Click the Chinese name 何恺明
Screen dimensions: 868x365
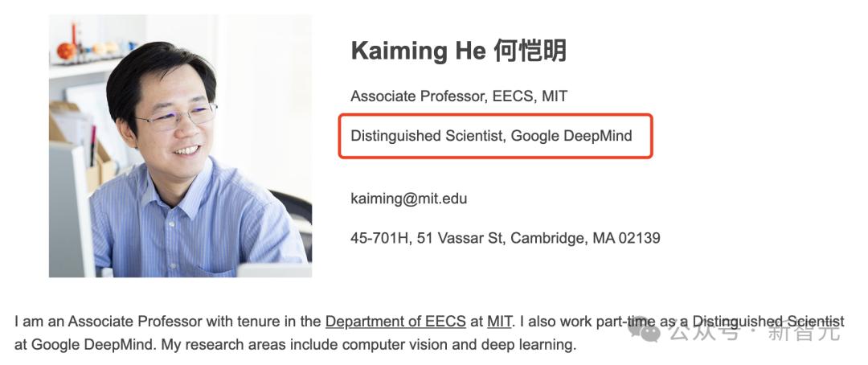pos(530,51)
